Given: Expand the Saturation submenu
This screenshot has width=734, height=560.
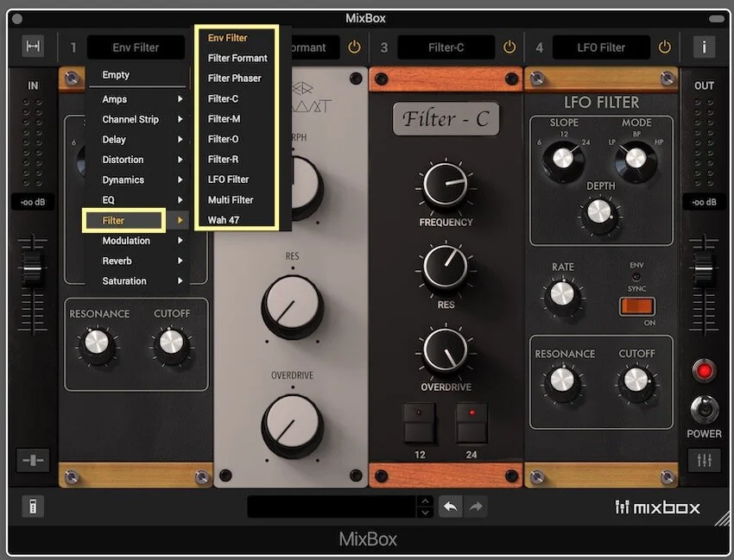Looking at the screenshot, I should coord(137,280).
